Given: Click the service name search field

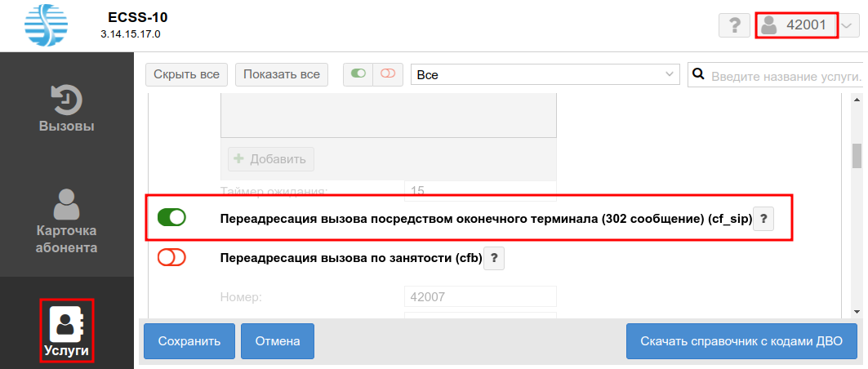Looking at the screenshot, I should click(x=784, y=75).
